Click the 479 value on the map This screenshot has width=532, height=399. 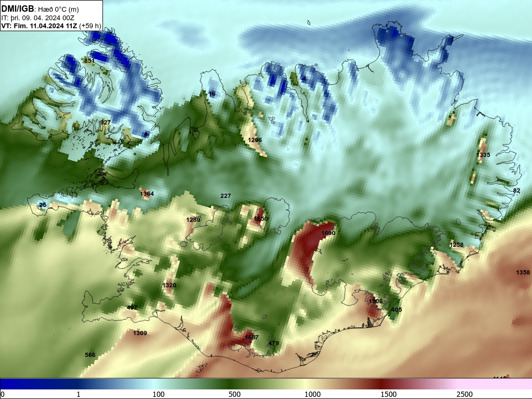(x=273, y=343)
